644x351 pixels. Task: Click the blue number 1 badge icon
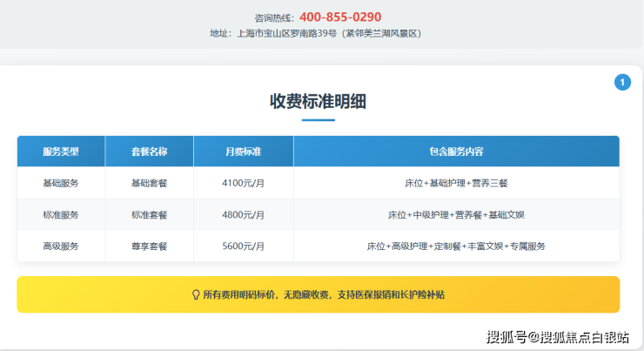click(622, 83)
